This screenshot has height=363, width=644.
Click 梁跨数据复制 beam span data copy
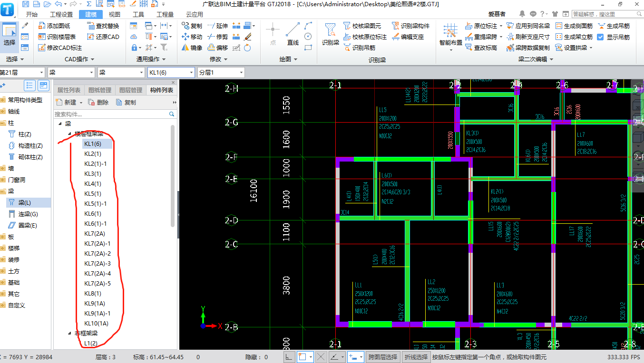(x=528, y=48)
